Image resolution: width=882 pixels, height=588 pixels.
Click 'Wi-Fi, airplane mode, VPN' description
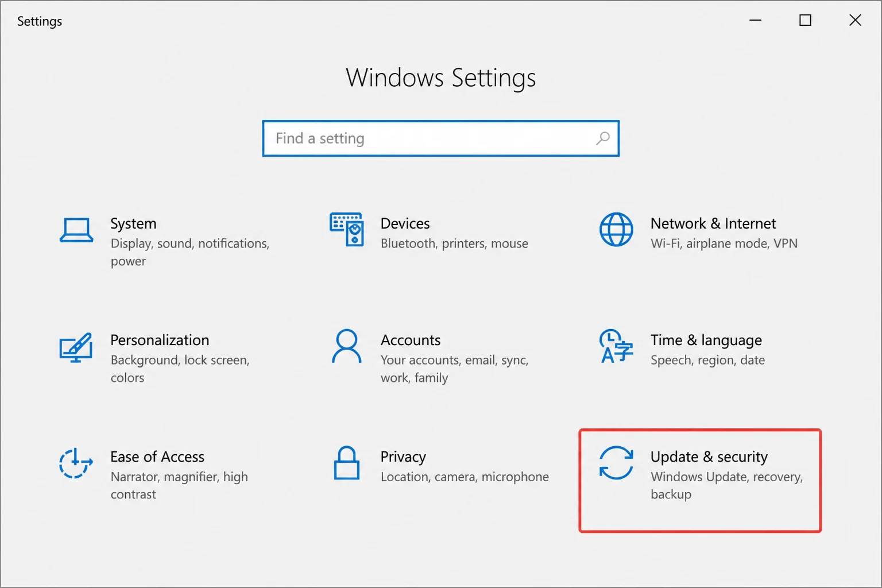pyautogui.click(x=724, y=243)
